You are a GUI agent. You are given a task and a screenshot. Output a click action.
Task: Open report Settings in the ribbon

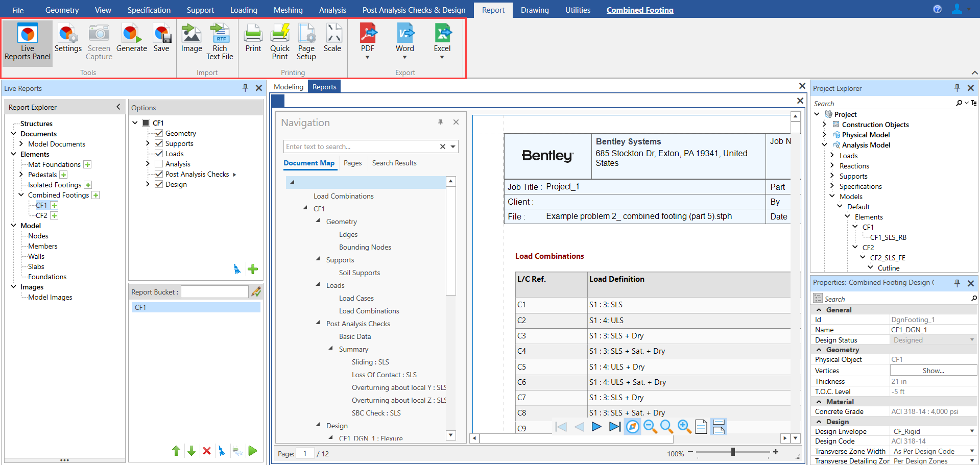pyautogui.click(x=68, y=39)
